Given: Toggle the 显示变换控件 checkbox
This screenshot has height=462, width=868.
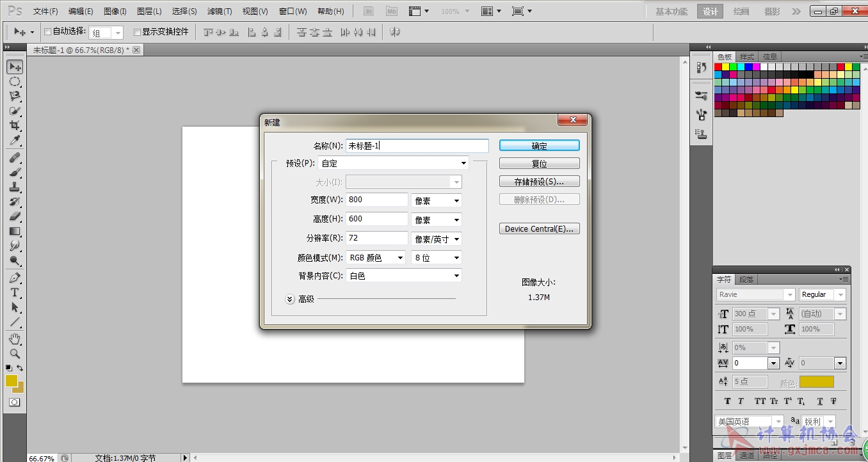Looking at the screenshot, I should coord(137,31).
